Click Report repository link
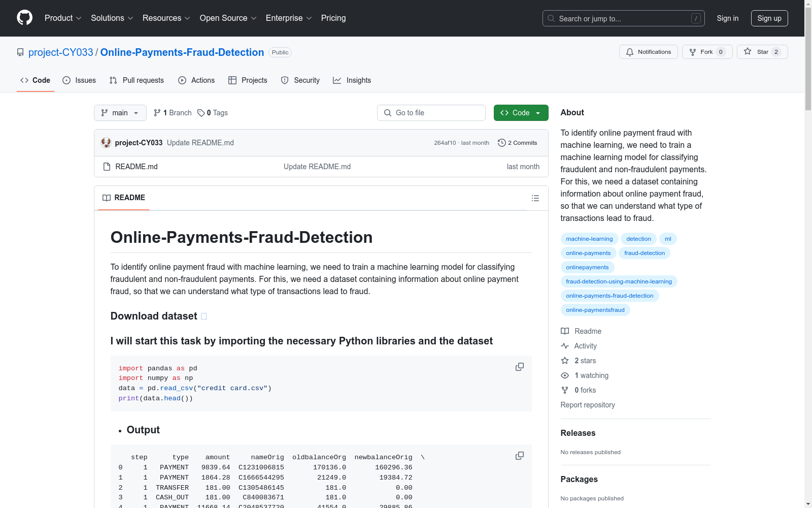 coord(588,405)
